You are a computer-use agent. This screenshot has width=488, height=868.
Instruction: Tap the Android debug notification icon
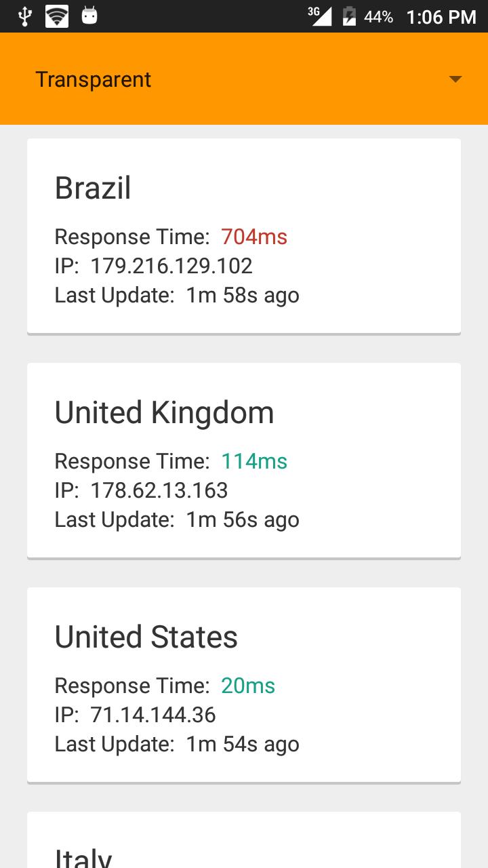pyautogui.click(x=89, y=15)
